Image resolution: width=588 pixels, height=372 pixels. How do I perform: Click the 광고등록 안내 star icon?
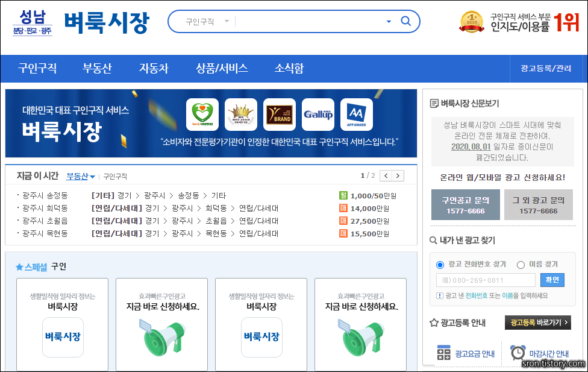434,323
